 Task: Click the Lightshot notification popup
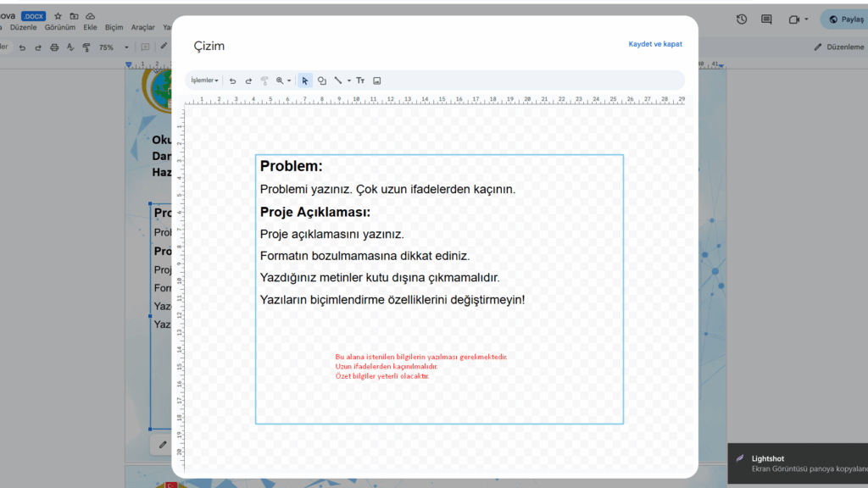click(x=798, y=463)
